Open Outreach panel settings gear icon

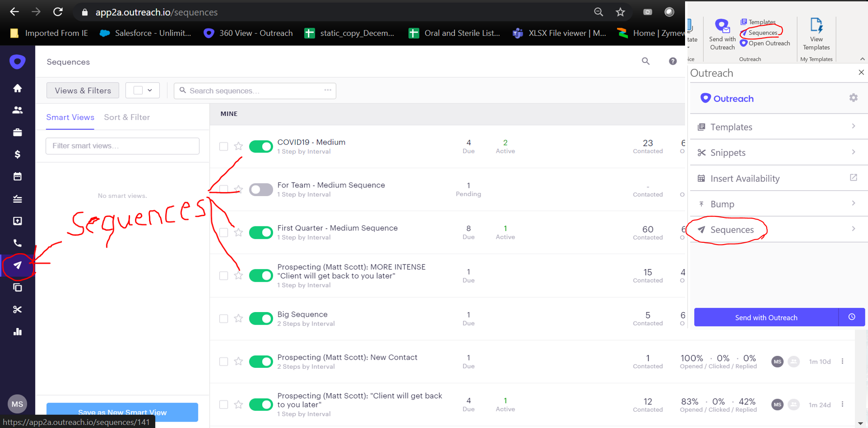854,98
